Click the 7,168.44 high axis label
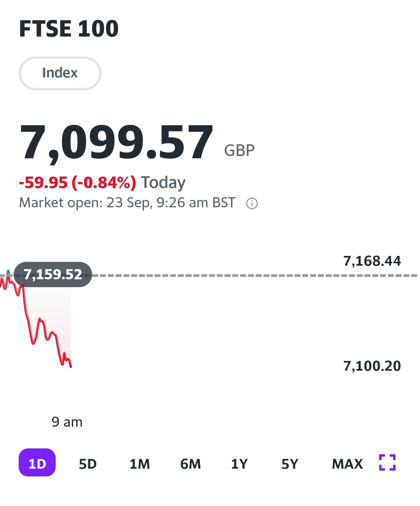This screenshot has width=420, height=506. 372,261
